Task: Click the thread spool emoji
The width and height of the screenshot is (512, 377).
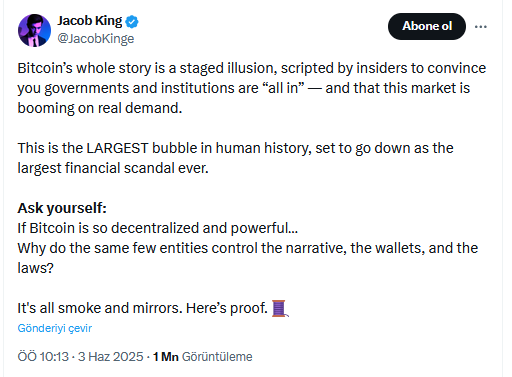Action: coord(280,308)
